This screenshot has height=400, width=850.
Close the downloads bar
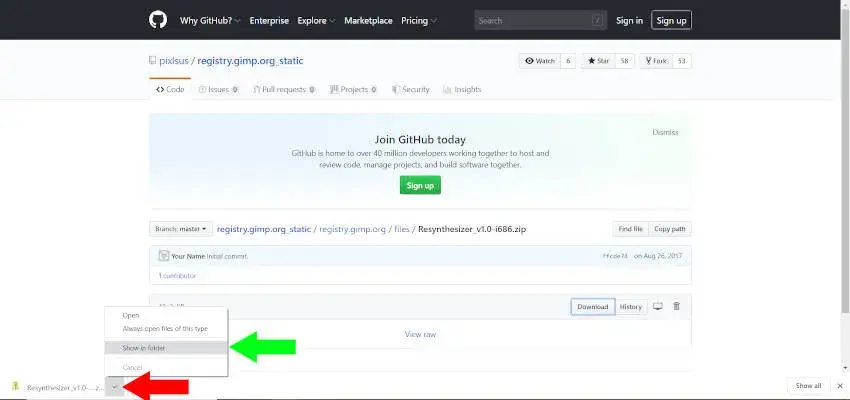tap(840, 386)
